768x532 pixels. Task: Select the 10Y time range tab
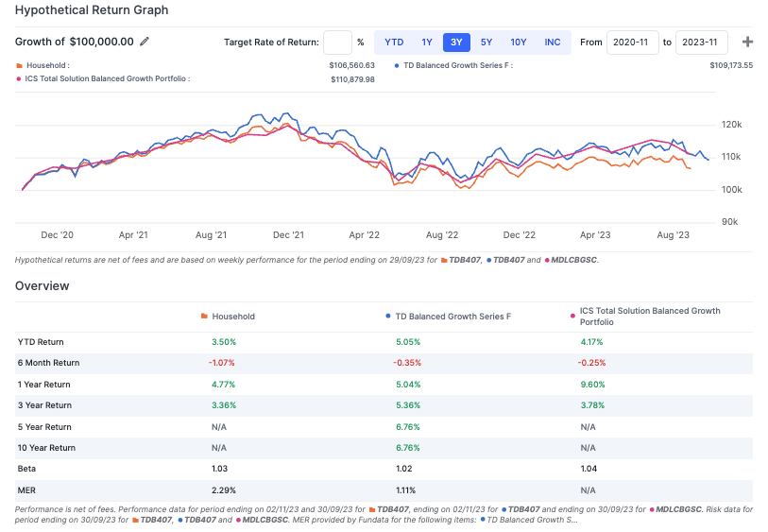519,43
